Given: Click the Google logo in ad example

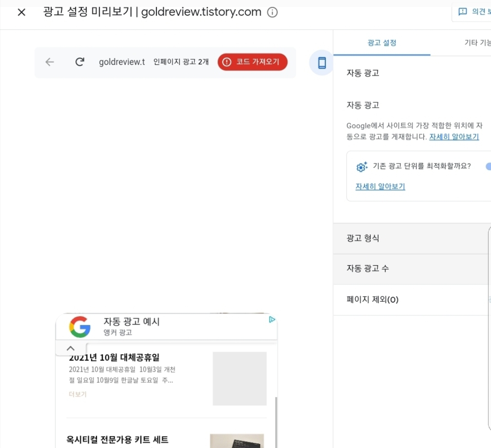Looking at the screenshot, I should point(80,327).
